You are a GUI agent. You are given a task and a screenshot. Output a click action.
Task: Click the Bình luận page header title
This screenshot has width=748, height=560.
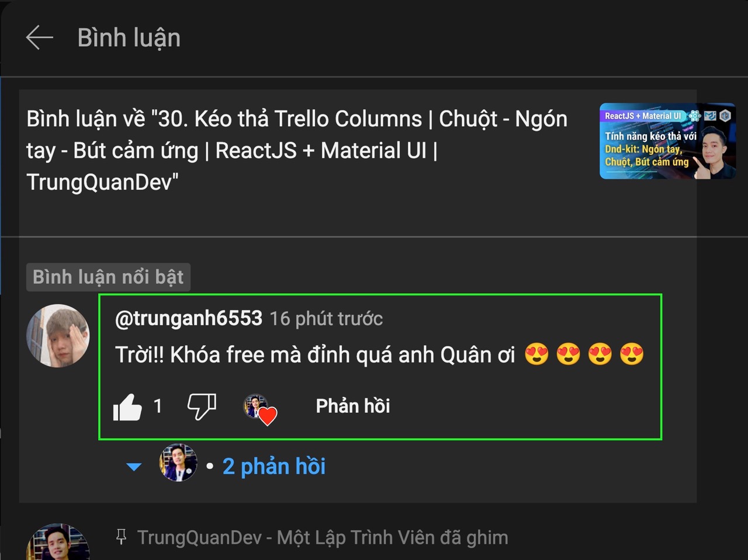[129, 38]
